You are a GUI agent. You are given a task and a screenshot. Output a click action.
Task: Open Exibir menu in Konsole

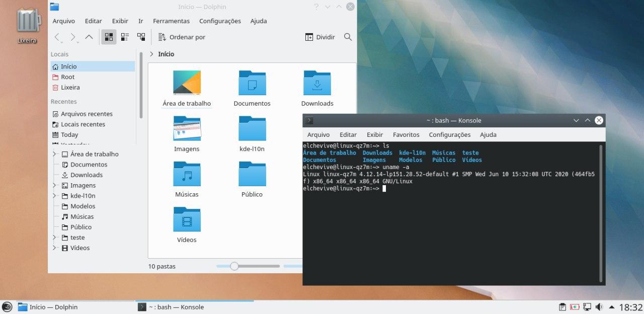(375, 134)
